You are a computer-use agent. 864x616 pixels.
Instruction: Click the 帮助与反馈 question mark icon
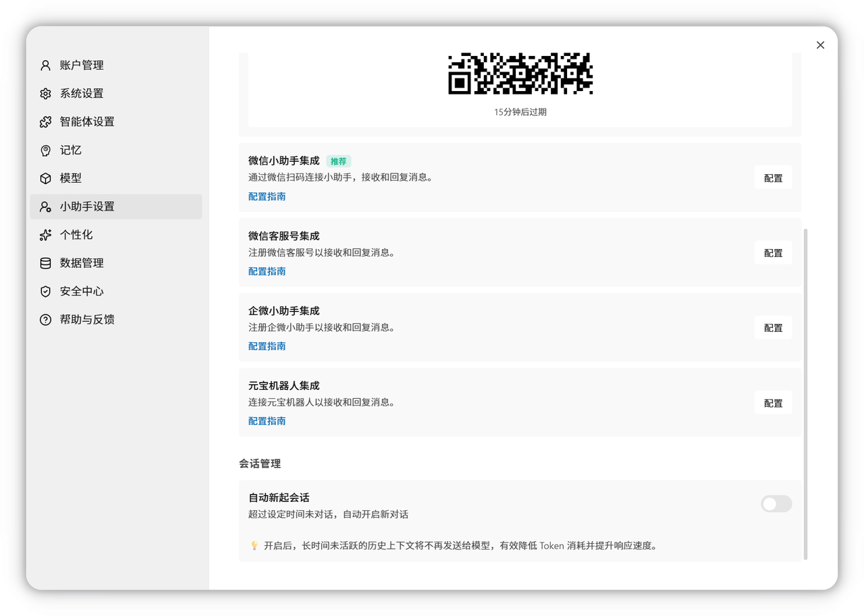click(x=45, y=320)
